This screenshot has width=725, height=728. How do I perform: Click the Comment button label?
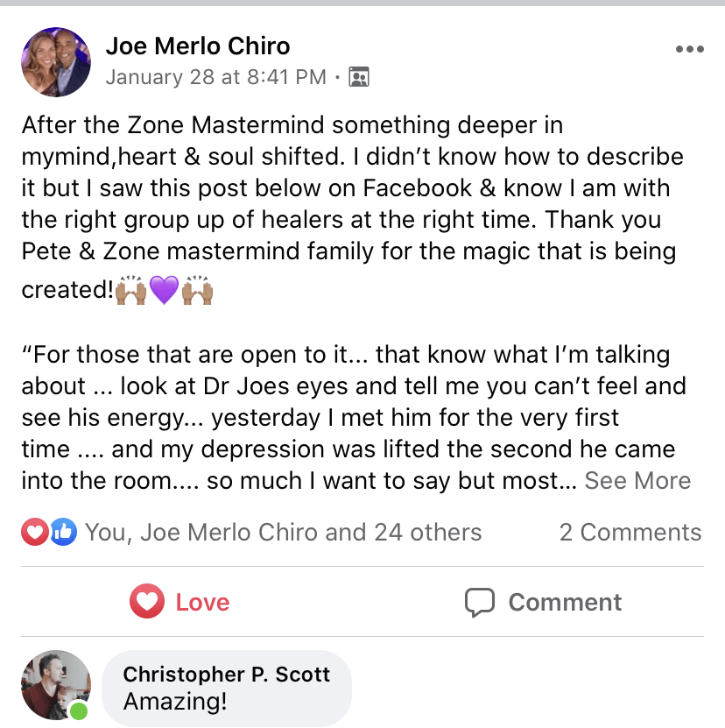[x=565, y=603]
